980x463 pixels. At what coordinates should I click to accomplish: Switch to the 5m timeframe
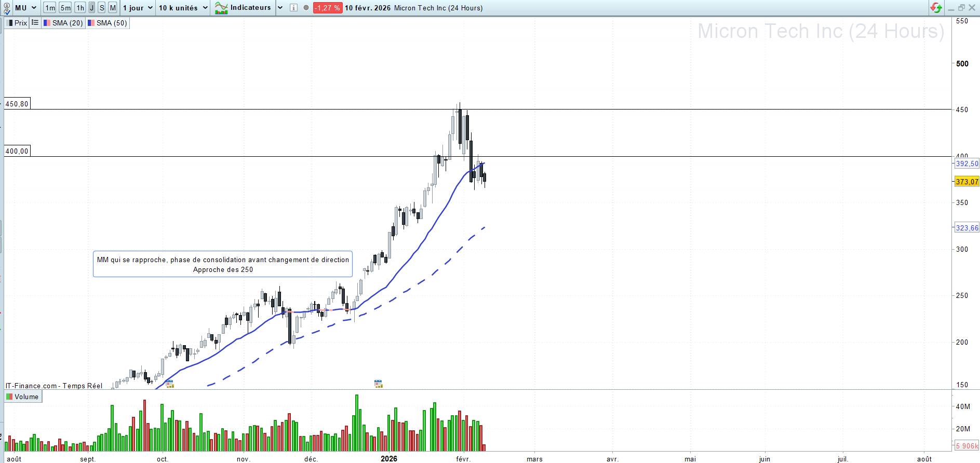pyautogui.click(x=65, y=8)
